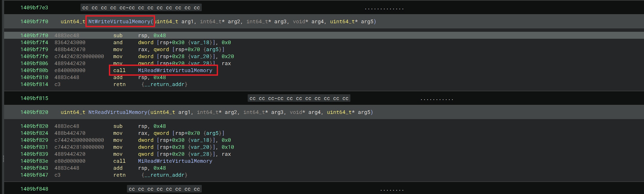
Task: Click arg3 parameter of NtReadVirtualMemory
Action: [277, 112]
